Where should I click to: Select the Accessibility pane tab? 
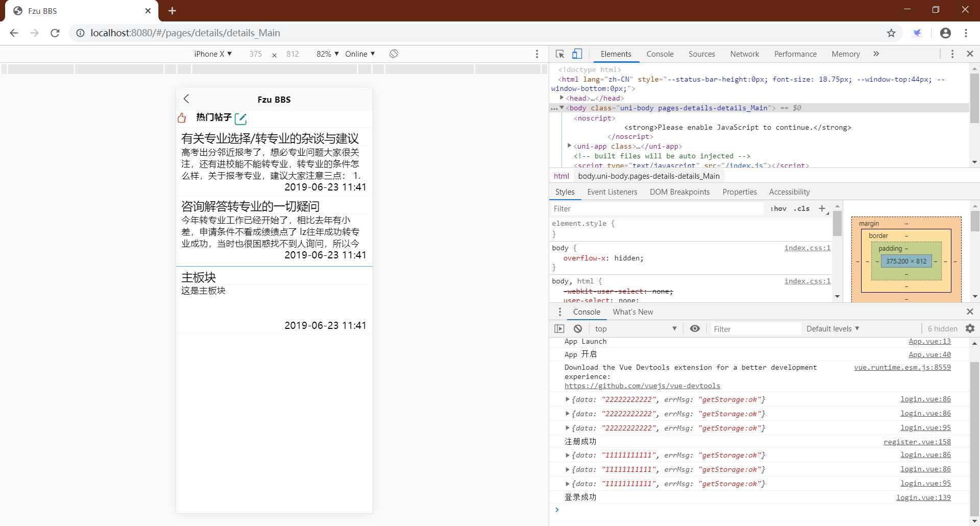789,192
